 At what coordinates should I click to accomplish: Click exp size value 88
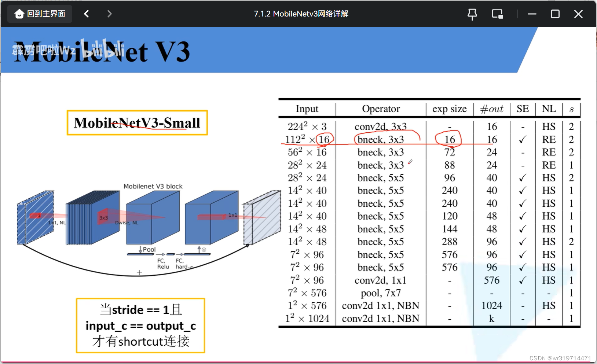pyautogui.click(x=450, y=165)
